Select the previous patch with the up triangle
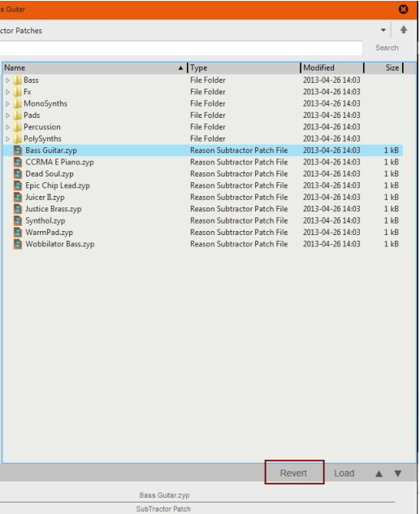The width and height of the screenshot is (420, 514). click(379, 473)
